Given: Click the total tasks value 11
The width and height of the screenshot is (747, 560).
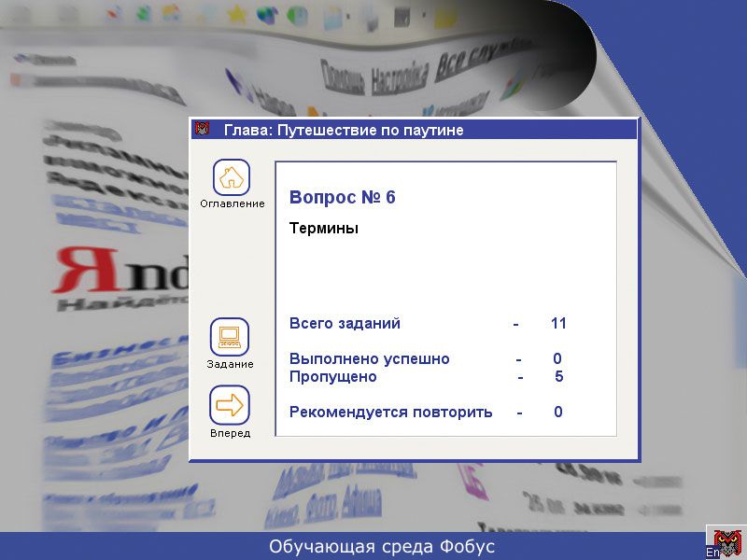Looking at the screenshot, I should (x=558, y=324).
